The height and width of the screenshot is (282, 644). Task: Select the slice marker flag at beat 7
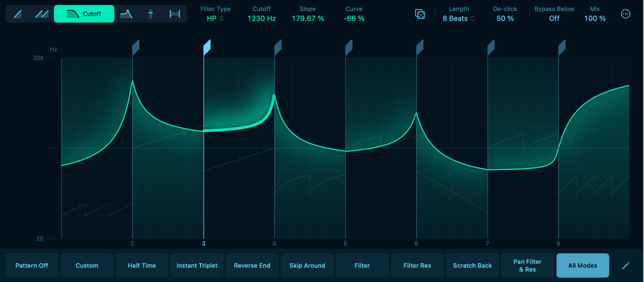tap(491, 47)
